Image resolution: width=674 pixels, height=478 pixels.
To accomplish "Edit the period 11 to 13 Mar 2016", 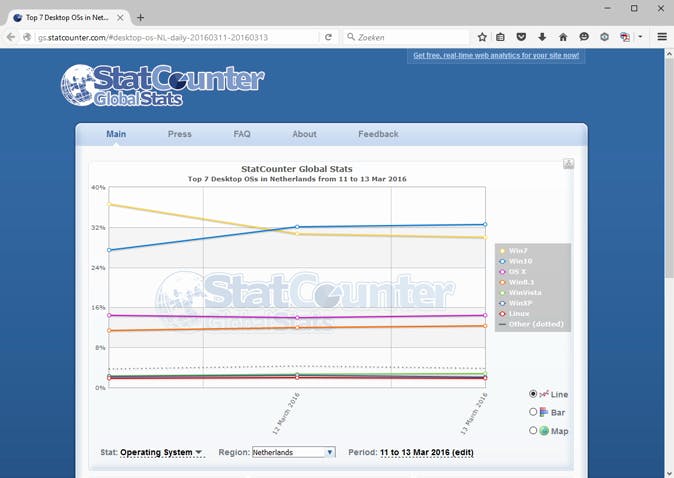I will tap(427, 453).
